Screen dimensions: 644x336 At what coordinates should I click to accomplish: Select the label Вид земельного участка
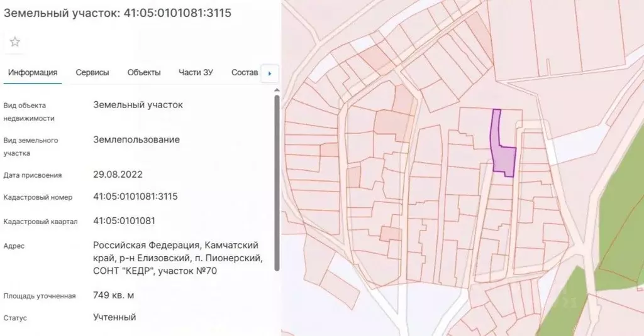click(31, 147)
